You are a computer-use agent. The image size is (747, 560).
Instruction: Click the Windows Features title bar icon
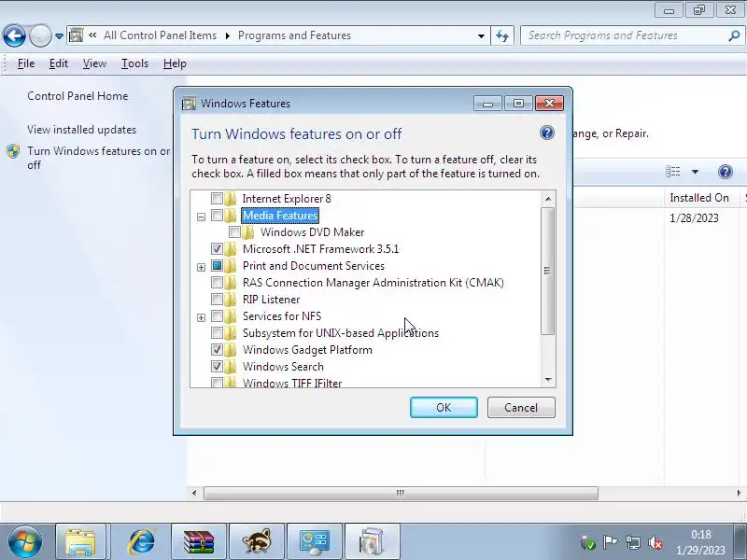[x=190, y=104]
